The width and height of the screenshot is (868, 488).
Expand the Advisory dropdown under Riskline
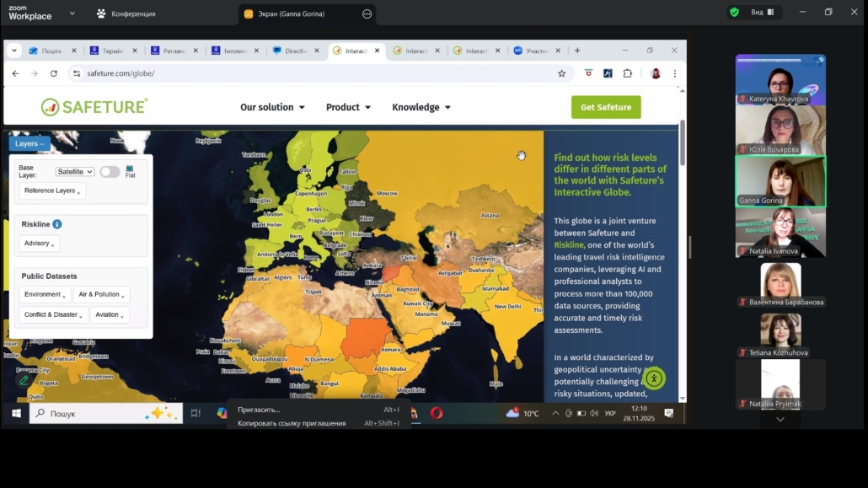click(40, 244)
